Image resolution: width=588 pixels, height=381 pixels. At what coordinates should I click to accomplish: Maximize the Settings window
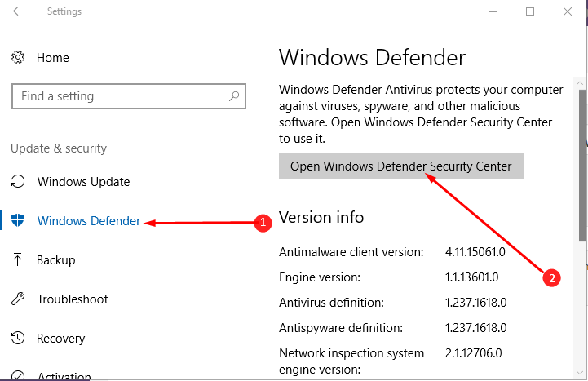[530, 11]
